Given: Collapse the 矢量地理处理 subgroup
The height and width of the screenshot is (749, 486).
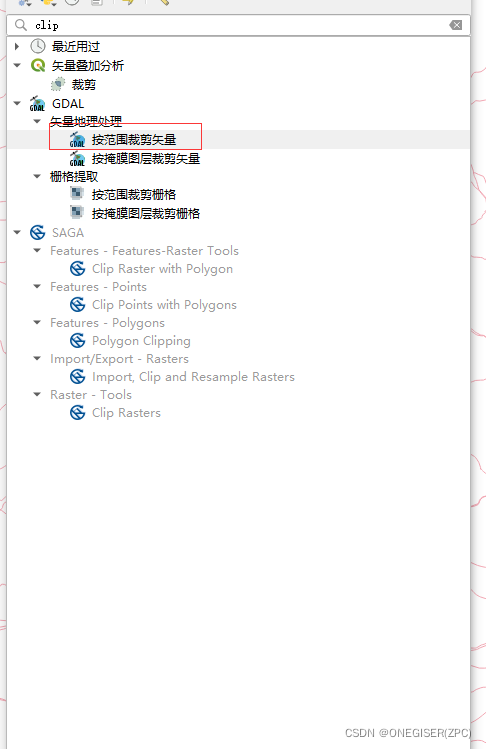Looking at the screenshot, I should (37, 121).
